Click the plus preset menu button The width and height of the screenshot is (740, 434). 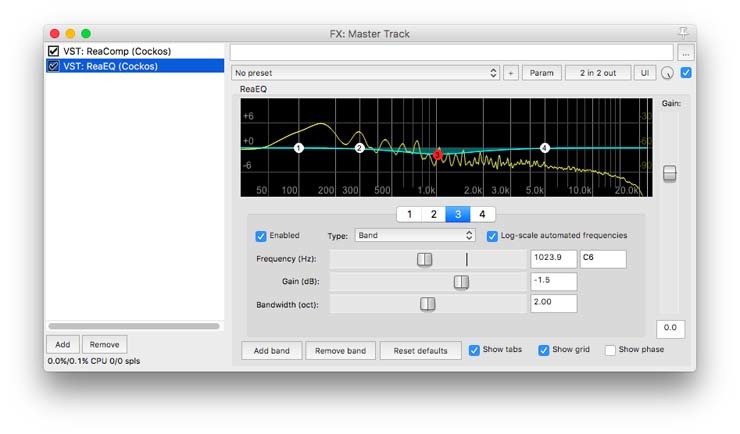(511, 73)
